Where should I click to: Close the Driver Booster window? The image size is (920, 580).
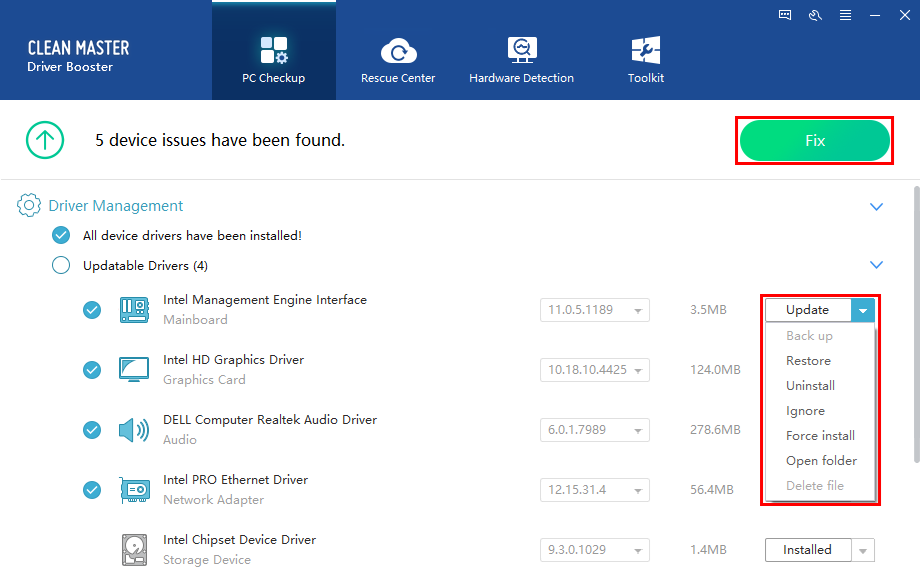click(x=905, y=15)
